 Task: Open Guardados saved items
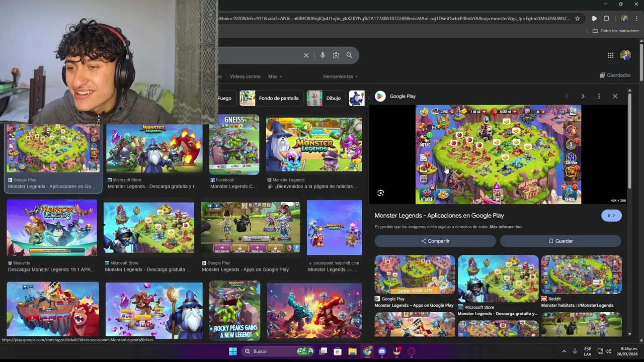pos(615,75)
